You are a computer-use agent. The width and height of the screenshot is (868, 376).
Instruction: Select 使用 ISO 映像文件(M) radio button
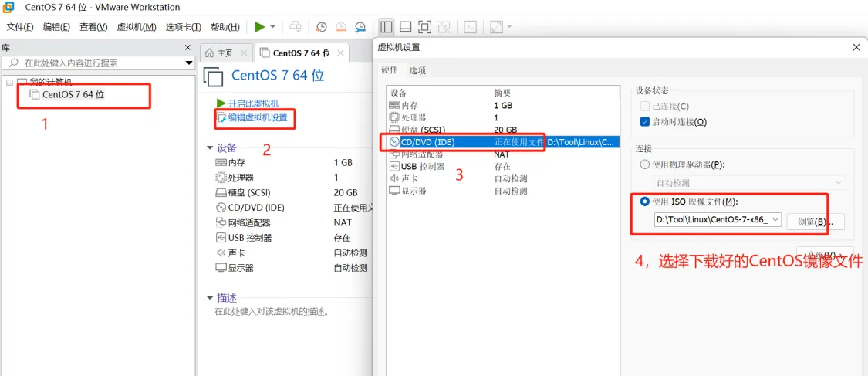644,202
